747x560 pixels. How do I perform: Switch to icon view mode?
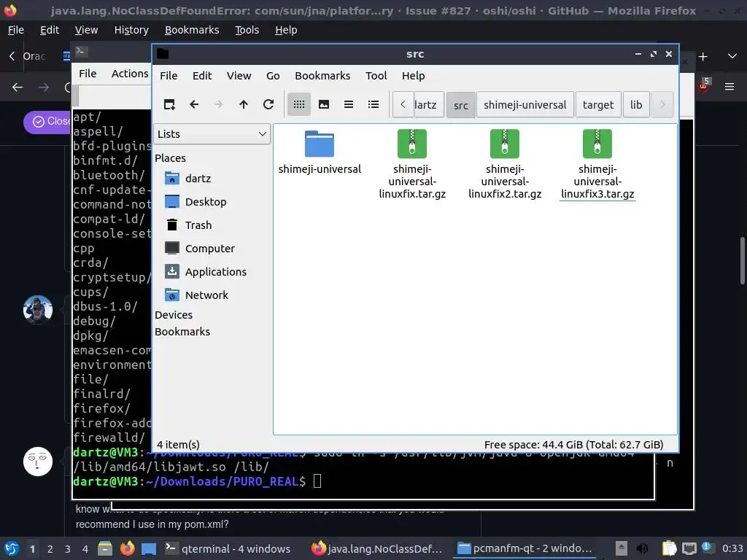(x=298, y=104)
